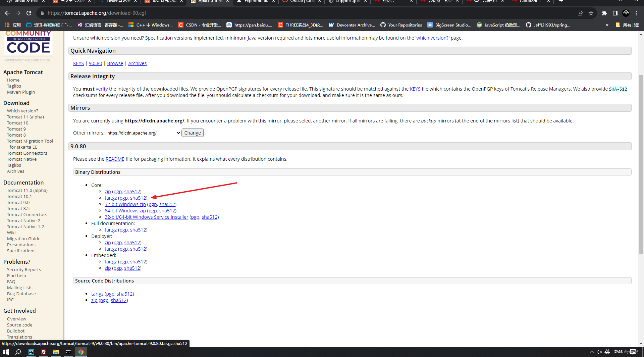
Task: Download the 64-bit Windows zip
Action: pyautogui.click(x=125, y=211)
